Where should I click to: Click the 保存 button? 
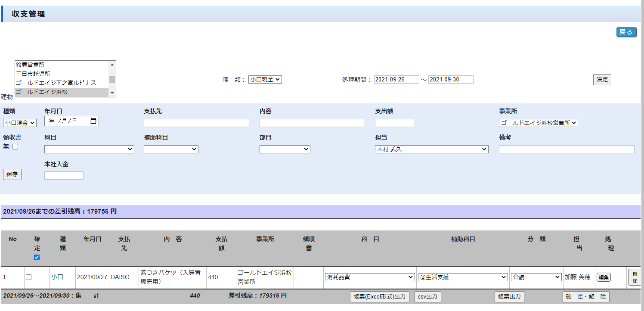[x=12, y=174]
